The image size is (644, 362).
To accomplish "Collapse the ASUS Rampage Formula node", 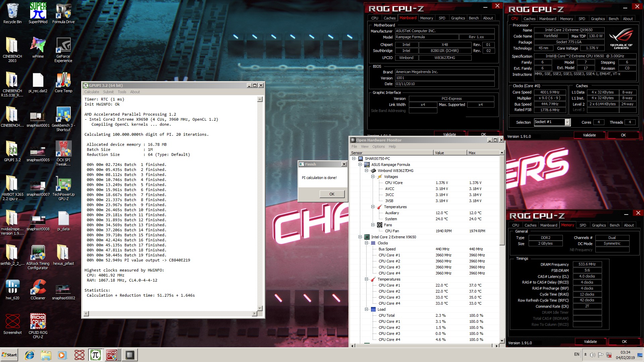I will click(x=360, y=165).
